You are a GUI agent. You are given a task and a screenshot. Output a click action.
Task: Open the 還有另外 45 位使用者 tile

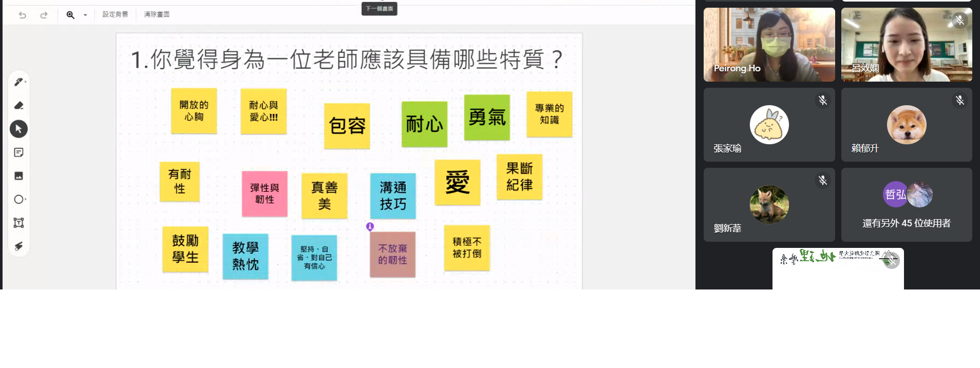906,205
